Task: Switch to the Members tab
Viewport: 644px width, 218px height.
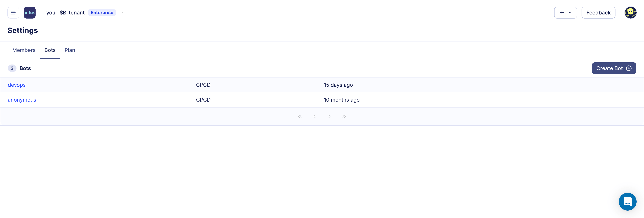Action: click(x=24, y=50)
